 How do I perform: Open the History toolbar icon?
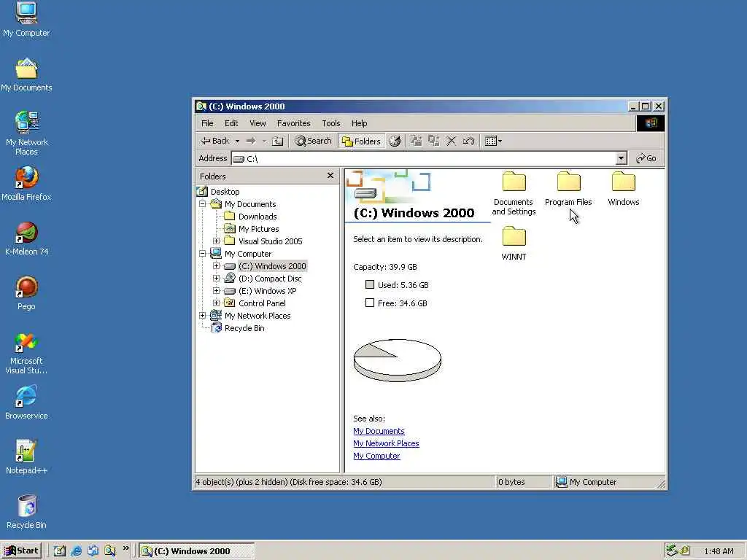pyautogui.click(x=395, y=141)
